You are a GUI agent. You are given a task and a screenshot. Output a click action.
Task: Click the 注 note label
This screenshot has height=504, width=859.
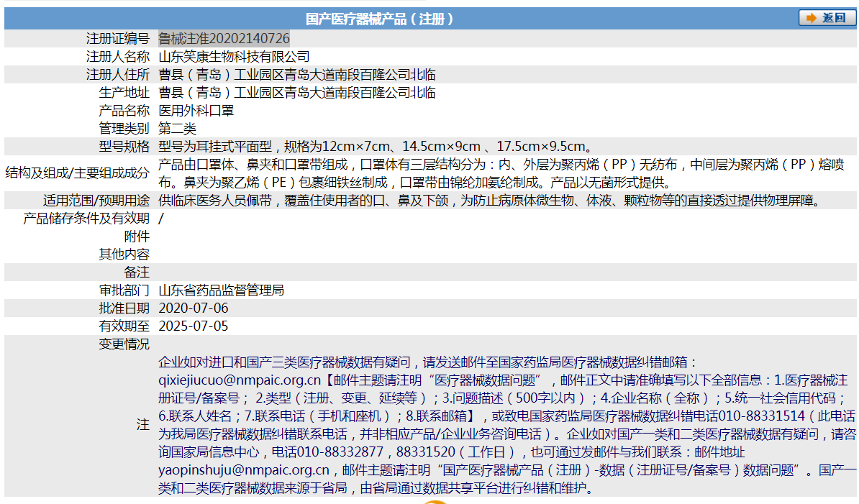click(143, 425)
